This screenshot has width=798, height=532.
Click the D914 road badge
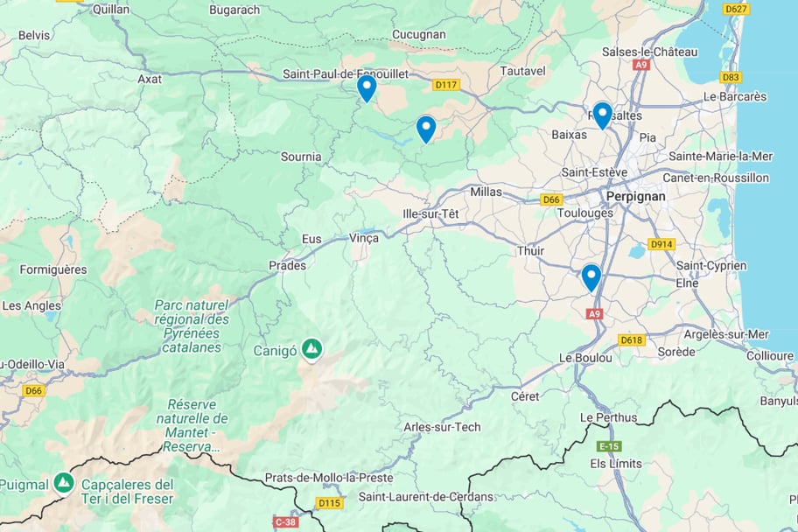click(661, 244)
